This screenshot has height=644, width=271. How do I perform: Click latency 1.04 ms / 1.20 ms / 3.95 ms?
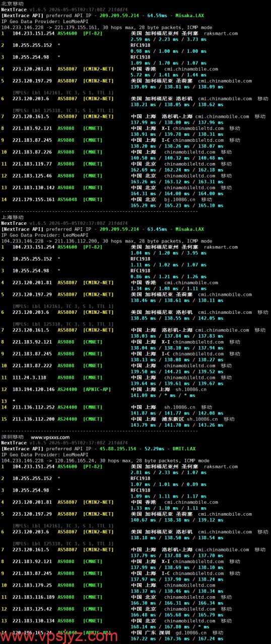point(168,253)
